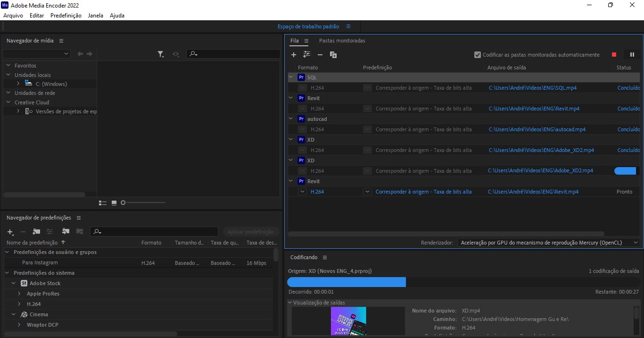Collapse the autocad queue item
Screen dimensions: 644x338
coord(291,118)
